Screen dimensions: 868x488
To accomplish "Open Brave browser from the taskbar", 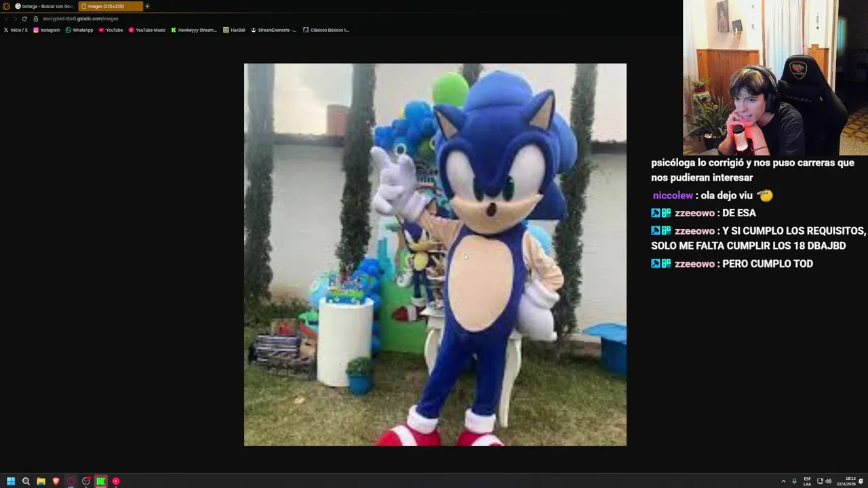I will point(56,481).
